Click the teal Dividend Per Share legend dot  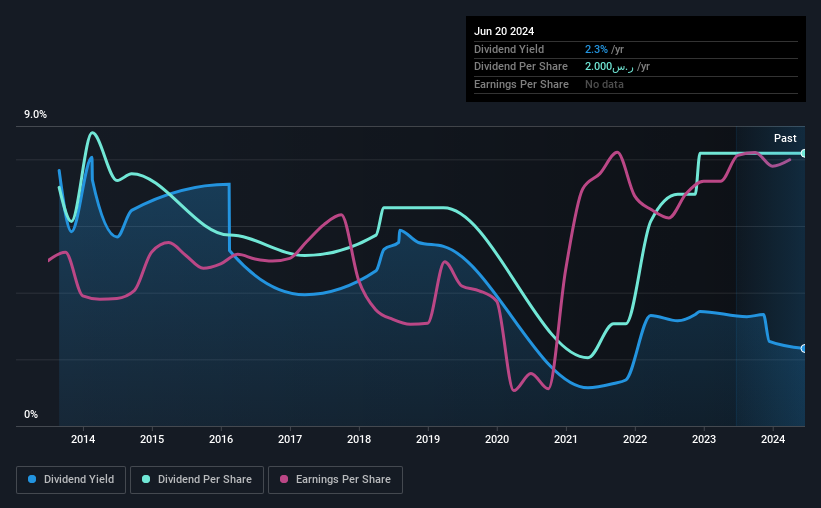(x=146, y=479)
